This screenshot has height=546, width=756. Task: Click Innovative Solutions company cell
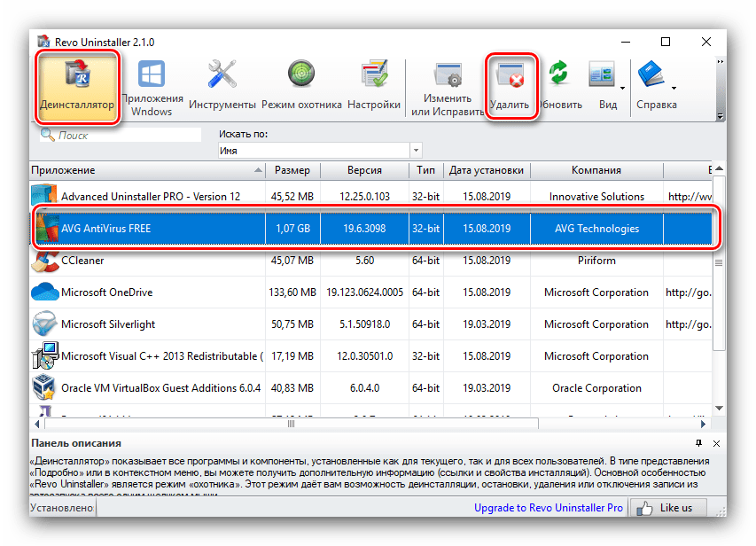596,196
